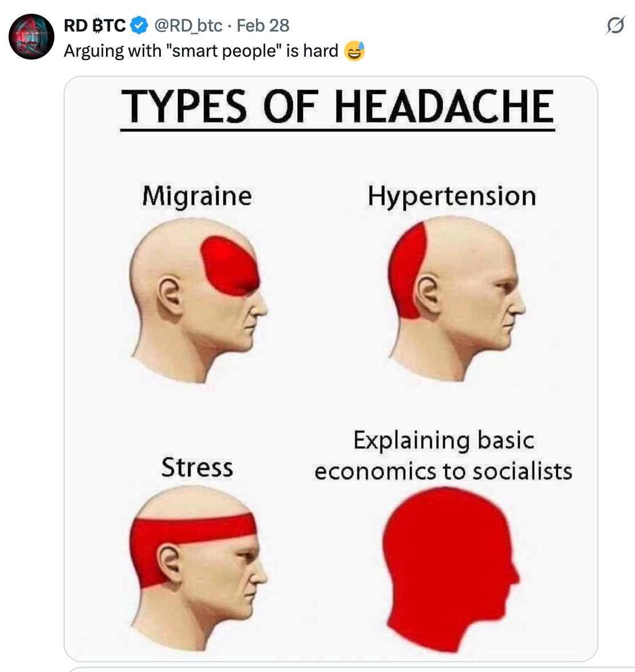
Task: Click the Hypertension head illustration
Action: 456,298
